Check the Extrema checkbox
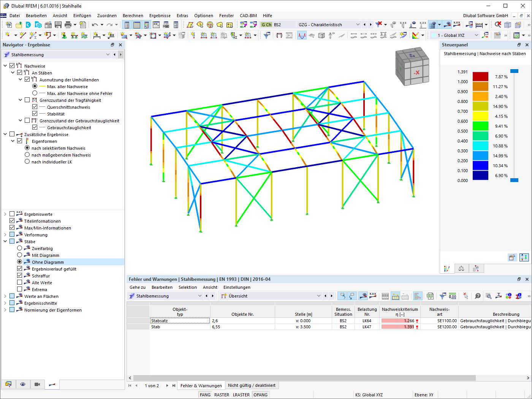This screenshot has width=532, height=399. [20, 289]
